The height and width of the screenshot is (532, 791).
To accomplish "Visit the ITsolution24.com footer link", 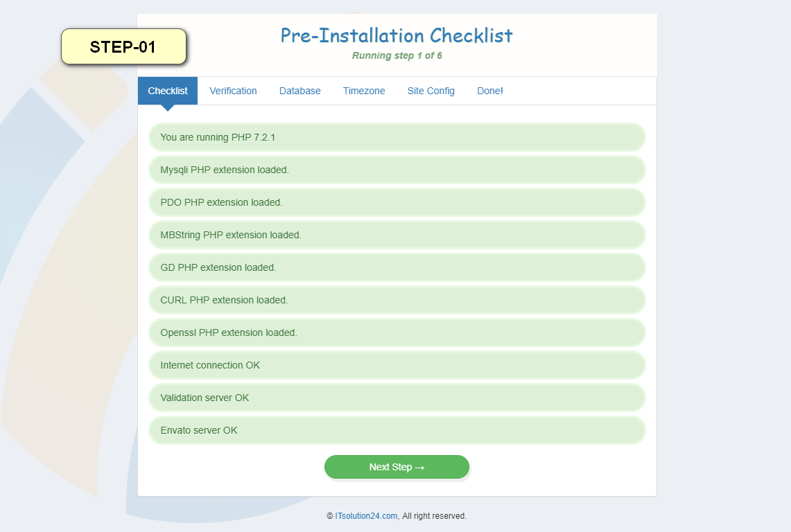I will tap(366, 516).
